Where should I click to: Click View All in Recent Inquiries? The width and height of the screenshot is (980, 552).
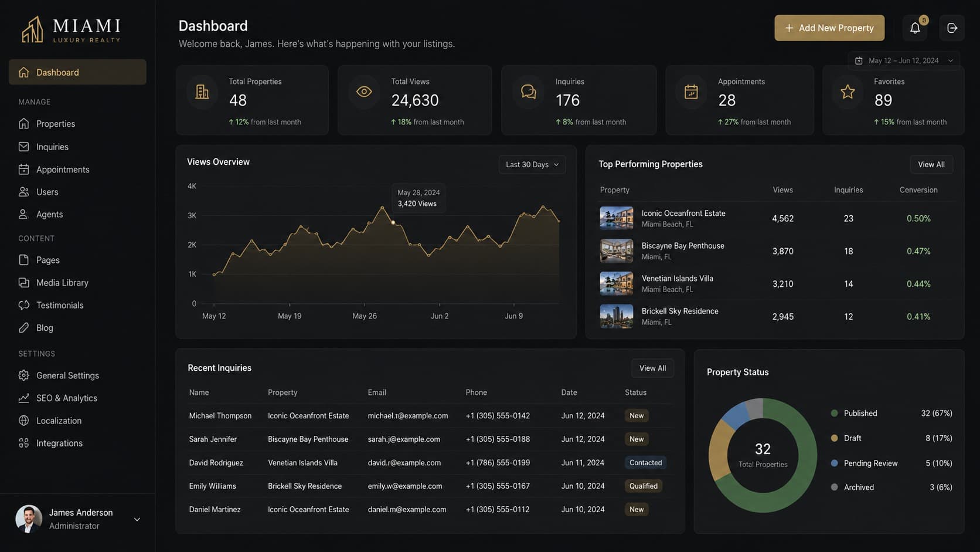[x=652, y=368]
